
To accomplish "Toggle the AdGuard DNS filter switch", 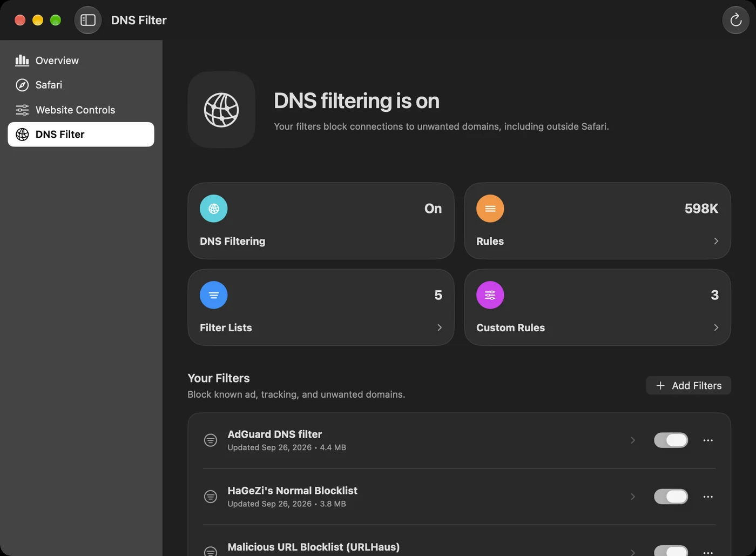I will tap(671, 440).
